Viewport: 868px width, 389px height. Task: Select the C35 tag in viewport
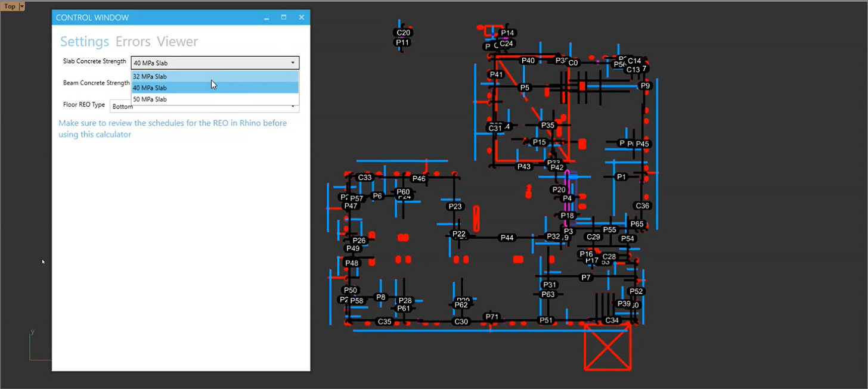tap(385, 322)
